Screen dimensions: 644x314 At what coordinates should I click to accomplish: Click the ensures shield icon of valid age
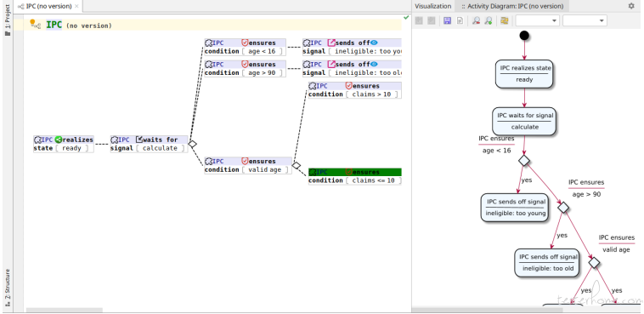(x=245, y=161)
